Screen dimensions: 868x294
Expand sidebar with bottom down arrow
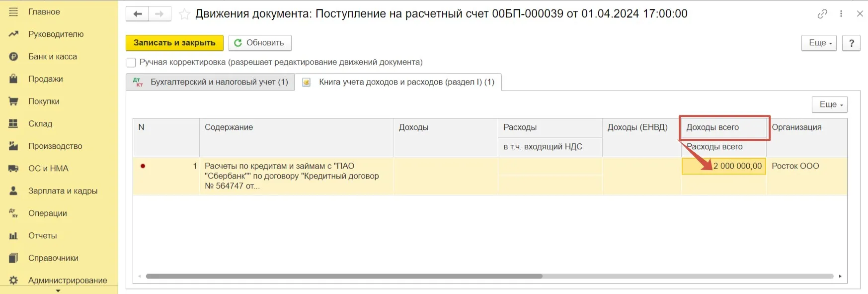click(x=58, y=291)
